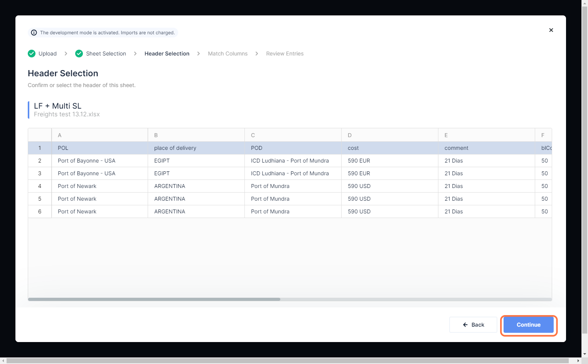Close the import dialog with X icon
This screenshot has height=364, width=588.
pos(551,30)
